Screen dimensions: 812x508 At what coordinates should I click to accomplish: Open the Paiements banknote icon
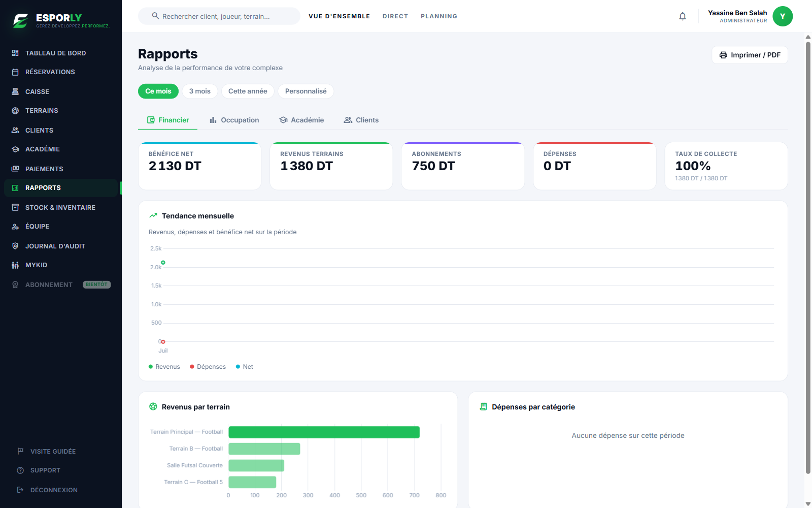pos(15,169)
